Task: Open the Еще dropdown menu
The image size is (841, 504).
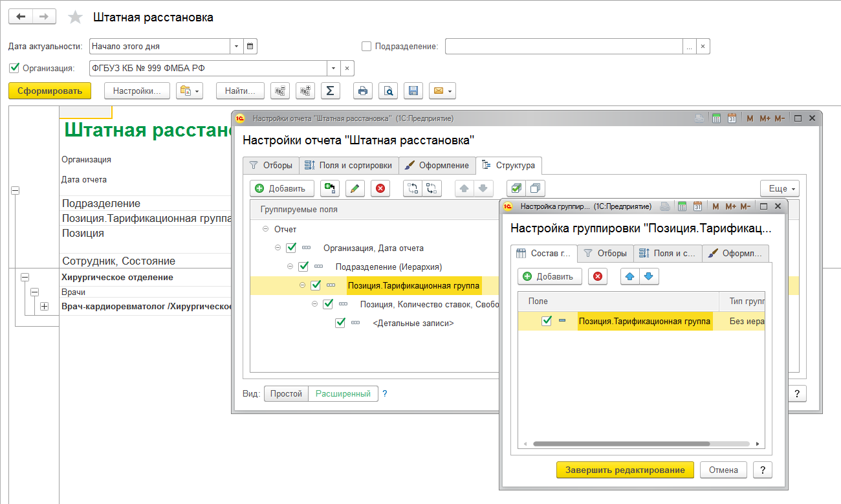Action: click(x=780, y=188)
